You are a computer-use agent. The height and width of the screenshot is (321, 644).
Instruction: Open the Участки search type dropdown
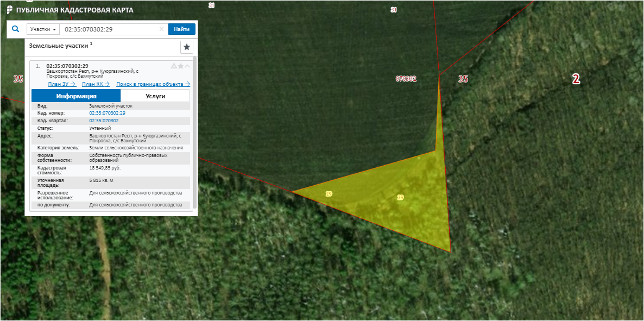click(43, 29)
